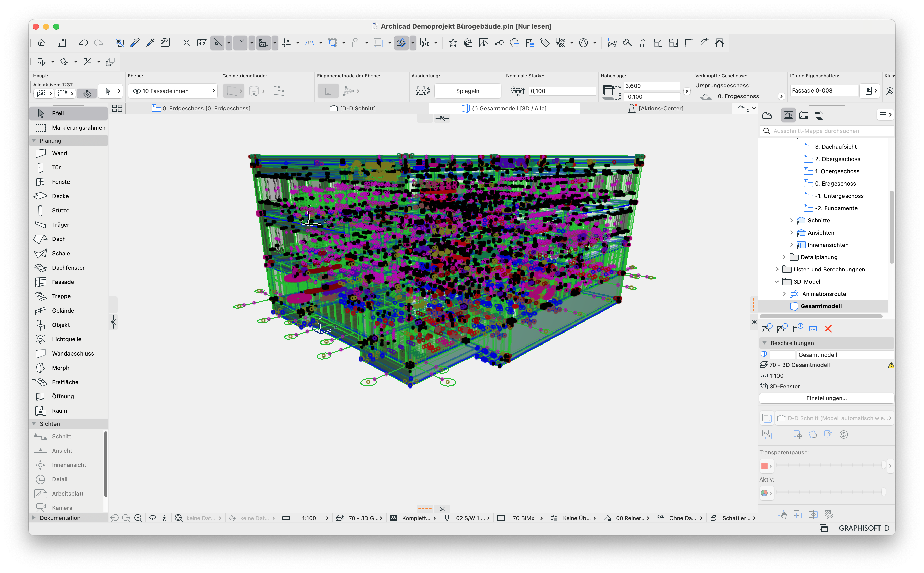Select the Raum tool
924x573 pixels.
pyautogui.click(x=68, y=411)
